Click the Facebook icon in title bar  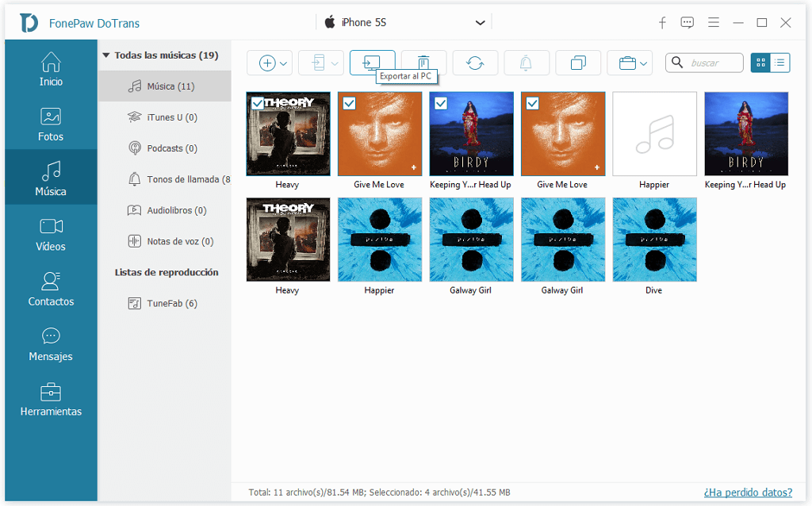coord(662,22)
